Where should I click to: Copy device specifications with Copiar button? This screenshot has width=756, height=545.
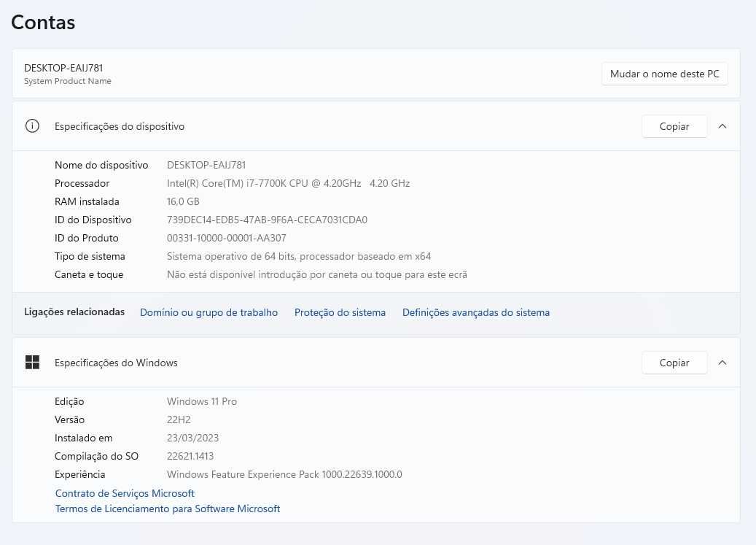click(674, 126)
